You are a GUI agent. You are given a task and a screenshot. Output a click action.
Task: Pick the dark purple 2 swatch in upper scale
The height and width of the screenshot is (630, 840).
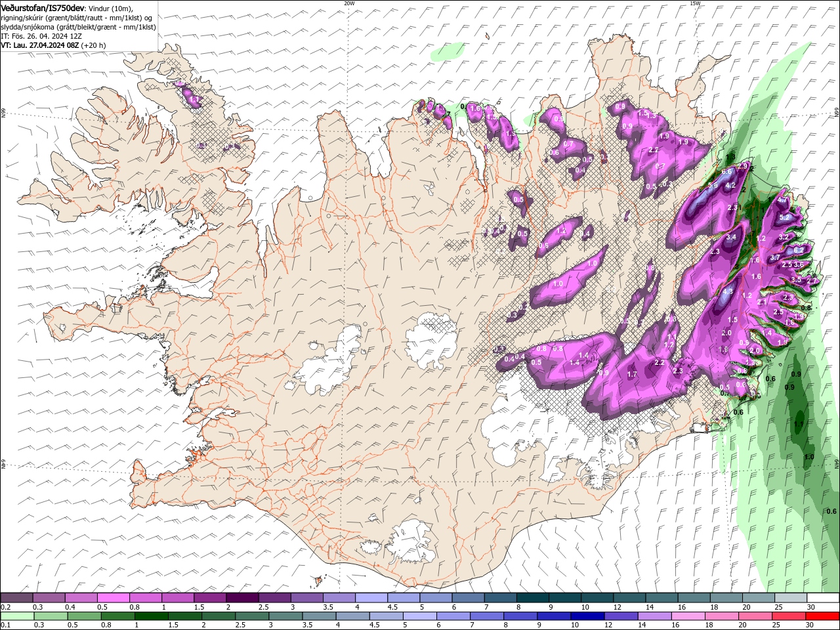click(x=241, y=598)
